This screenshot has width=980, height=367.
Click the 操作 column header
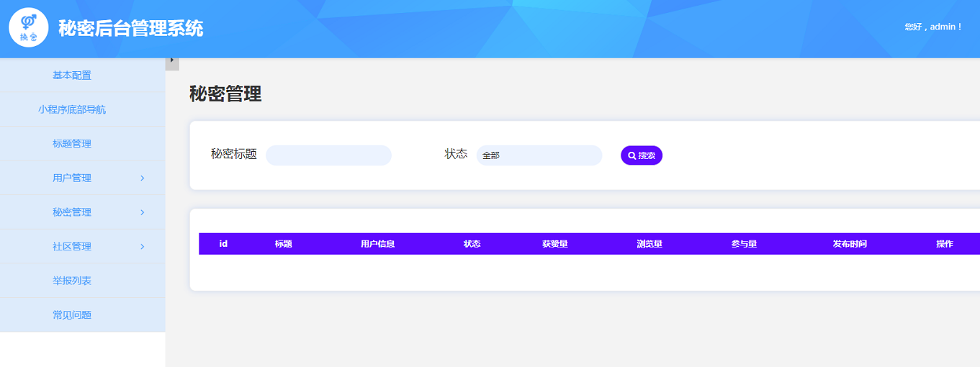[945, 244]
